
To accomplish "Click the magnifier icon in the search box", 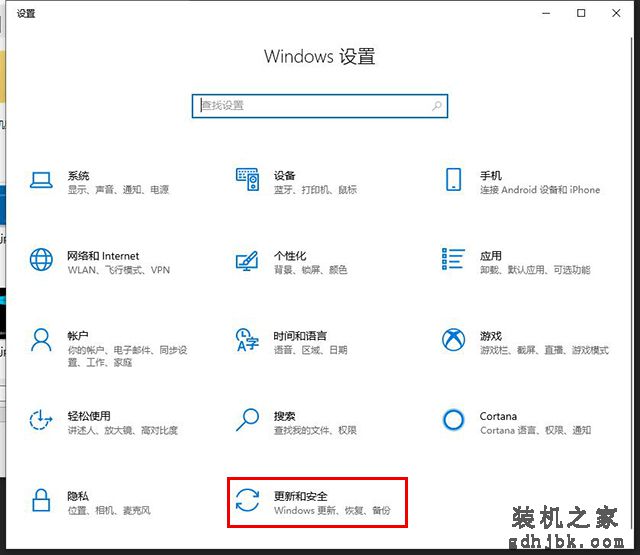I will [437, 106].
